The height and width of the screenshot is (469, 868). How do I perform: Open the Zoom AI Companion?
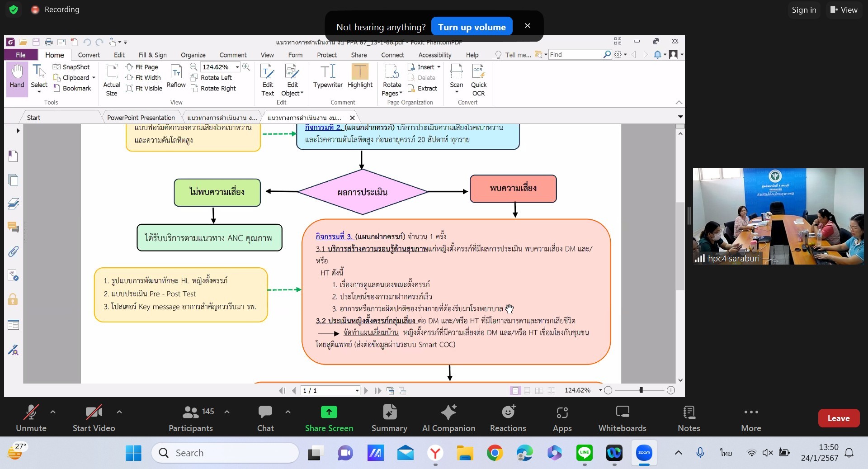click(448, 418)
